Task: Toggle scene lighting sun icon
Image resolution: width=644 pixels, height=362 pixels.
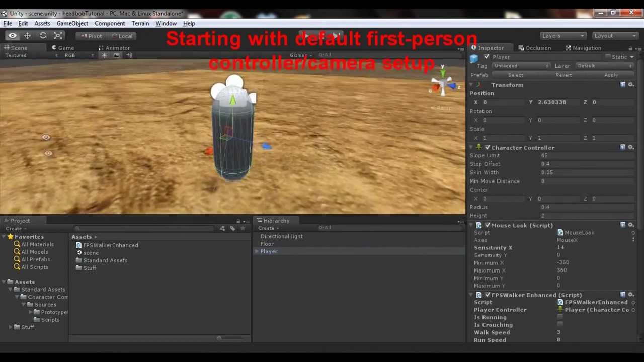Action: tap(104, 55)
